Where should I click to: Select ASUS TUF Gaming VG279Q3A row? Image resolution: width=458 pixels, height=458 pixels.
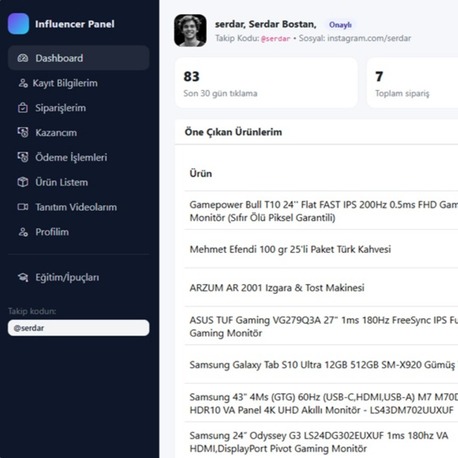tap(321, 326)
